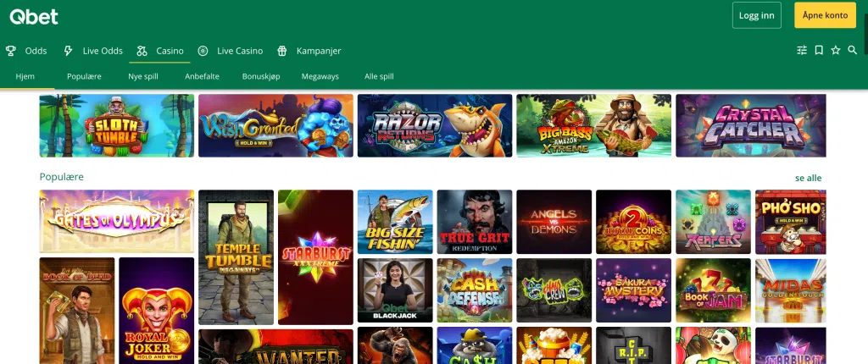Click the Åpne konto button
The image size is (868, 364).
pyautogui.click(x=825, y=15)
